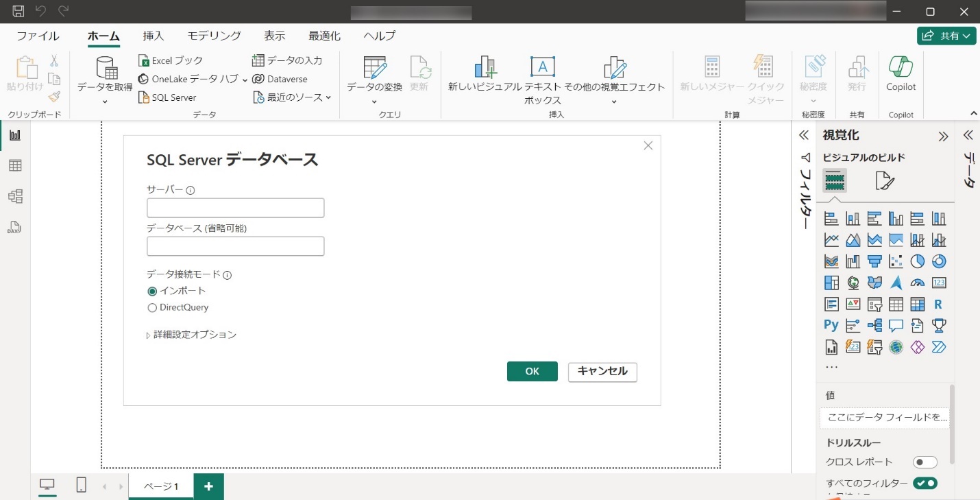980x500 pixels.
Task: Switch to the 表示 tab
Action: point(275,36)
